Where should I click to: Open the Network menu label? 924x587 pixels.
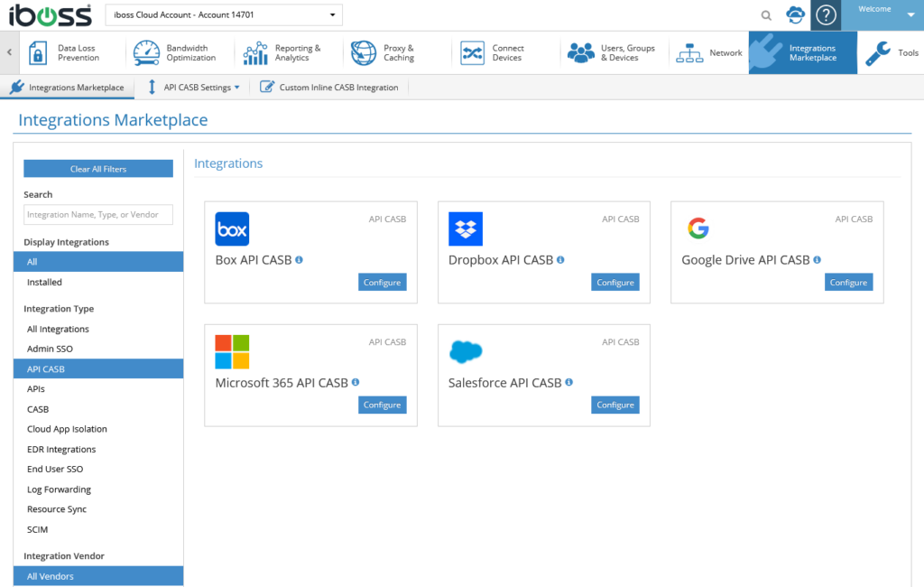tap(725, 53)
